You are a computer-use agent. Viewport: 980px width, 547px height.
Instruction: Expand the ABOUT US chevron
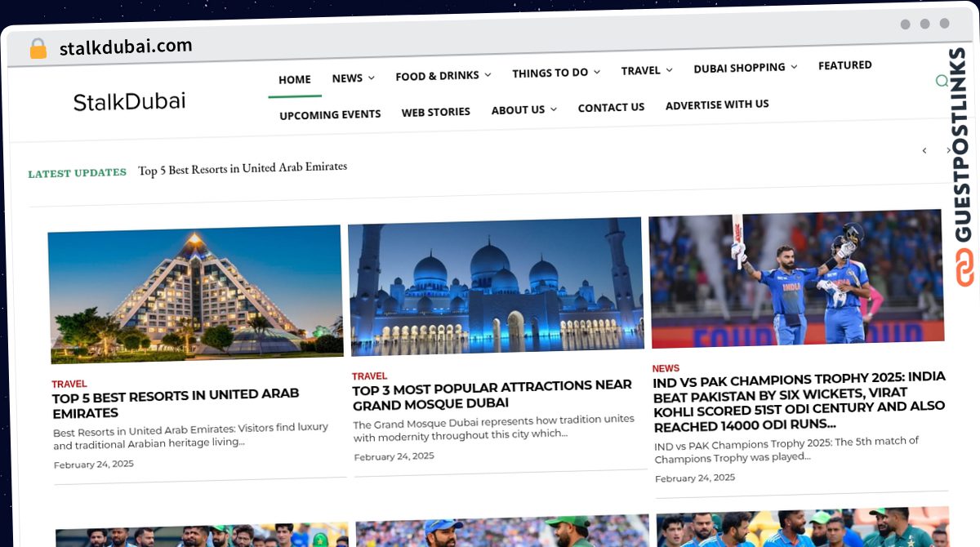point(554,109)
